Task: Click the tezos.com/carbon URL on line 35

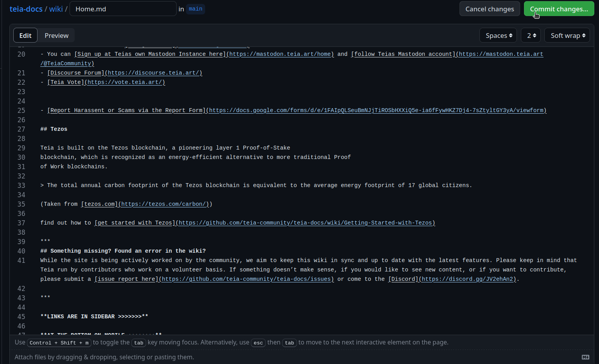Action: (x=164, y=204)
